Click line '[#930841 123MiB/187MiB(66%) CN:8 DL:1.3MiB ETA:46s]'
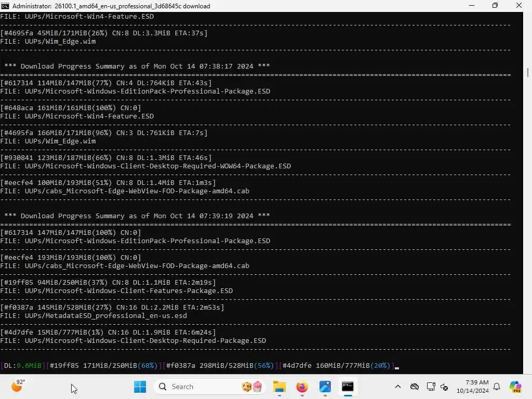Screen dimensions: 532x399 106,158
